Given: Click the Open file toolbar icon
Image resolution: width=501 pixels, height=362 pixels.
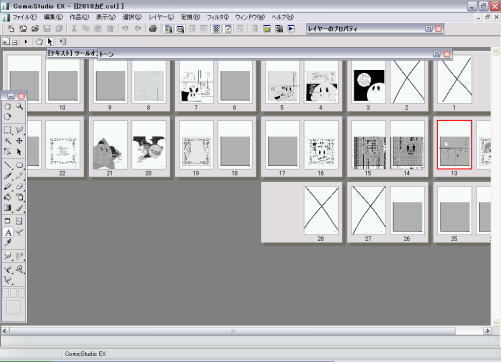Looking at the screenshot, I should 35,29.
